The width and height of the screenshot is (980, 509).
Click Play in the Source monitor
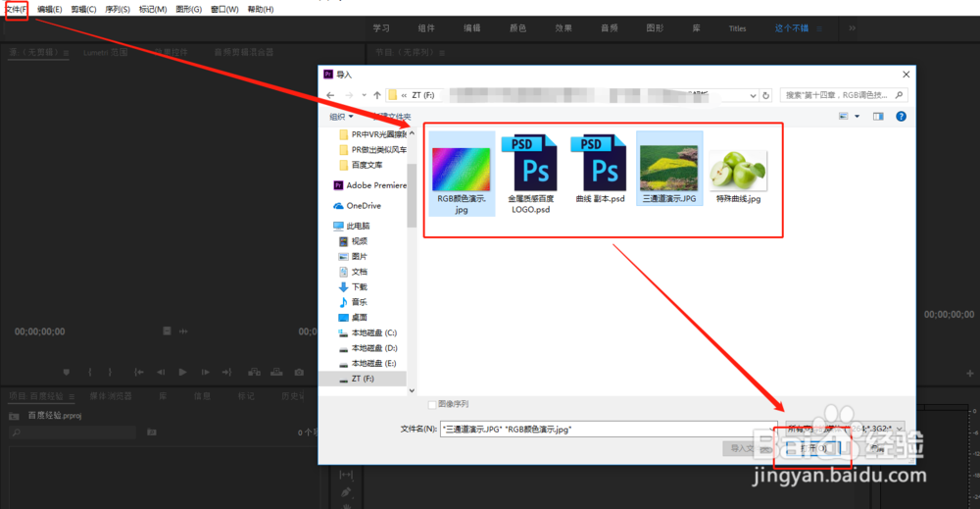182,372
